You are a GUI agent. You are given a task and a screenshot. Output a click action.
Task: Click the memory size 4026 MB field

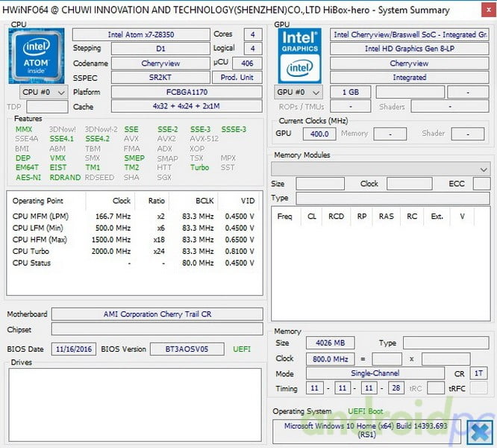tap(331, 343)
